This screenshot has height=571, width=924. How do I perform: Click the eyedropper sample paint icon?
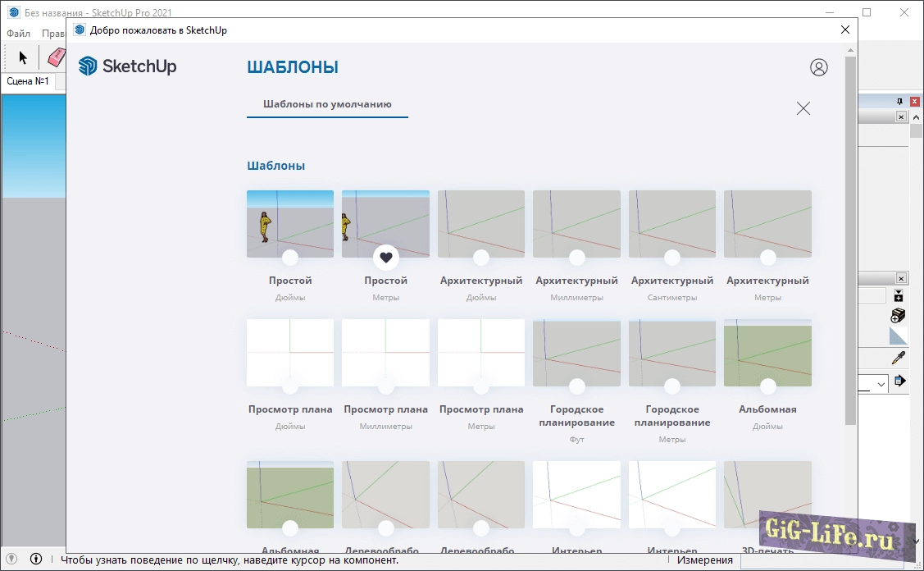point(899,359)
